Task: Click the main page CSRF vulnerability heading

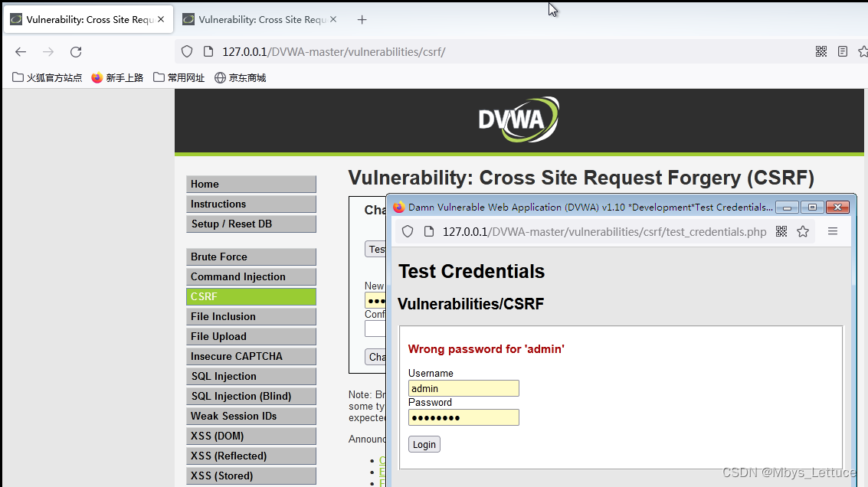Action: click(x=581, y=178)
